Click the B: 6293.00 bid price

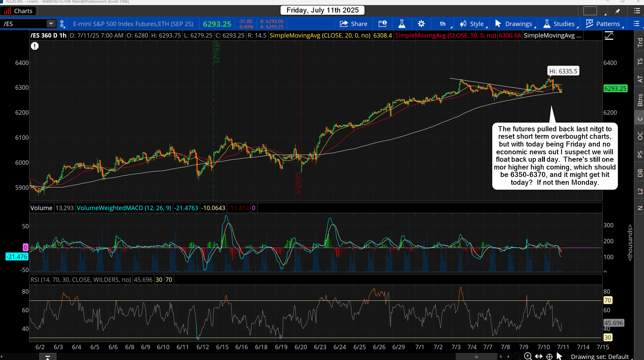[x=272, y=21]
